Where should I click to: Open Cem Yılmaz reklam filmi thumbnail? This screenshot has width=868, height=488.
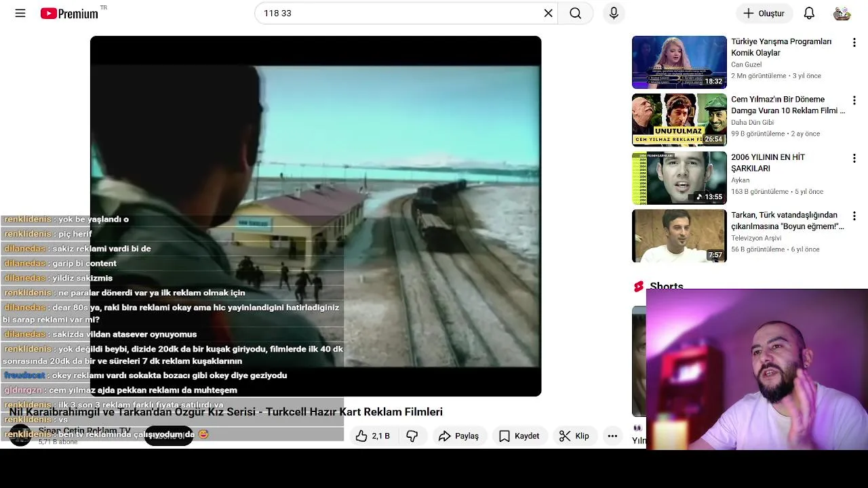click(679, 120)
